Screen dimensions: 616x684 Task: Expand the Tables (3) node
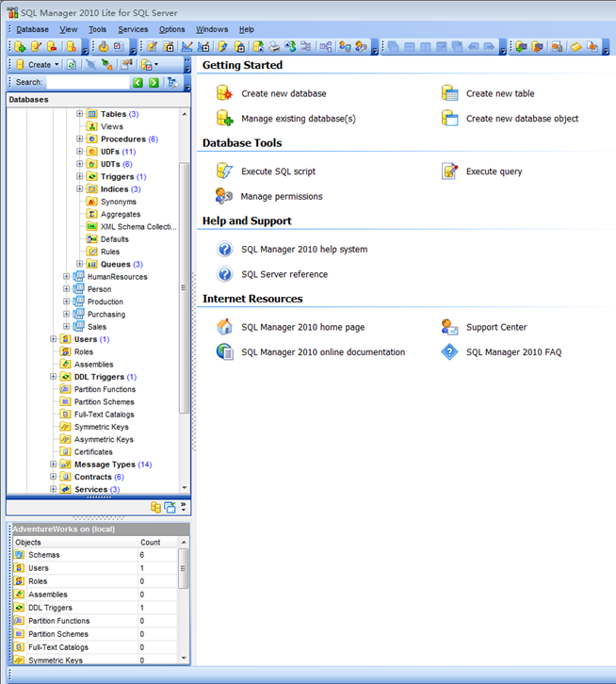click(x=79, y=113)
